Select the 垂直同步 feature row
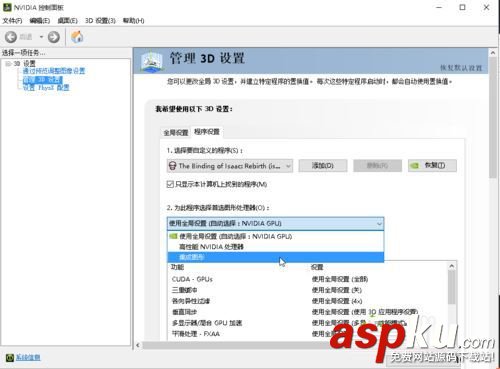This screenshot has height=369, width=500. coord(308,312)
